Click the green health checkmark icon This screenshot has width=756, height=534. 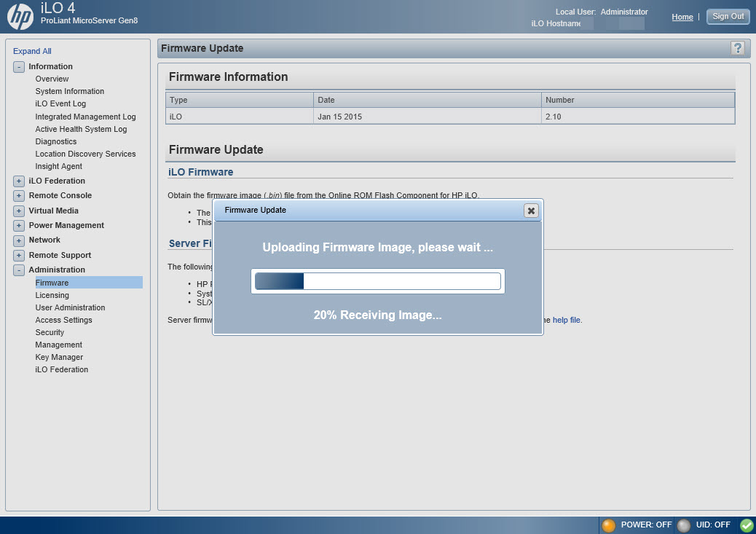tap(747, 525)
